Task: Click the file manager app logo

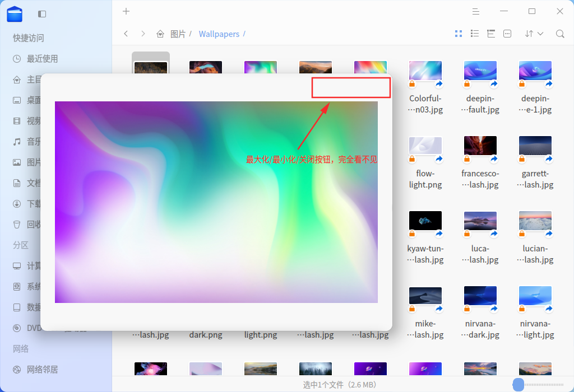Action: (15, 14)
